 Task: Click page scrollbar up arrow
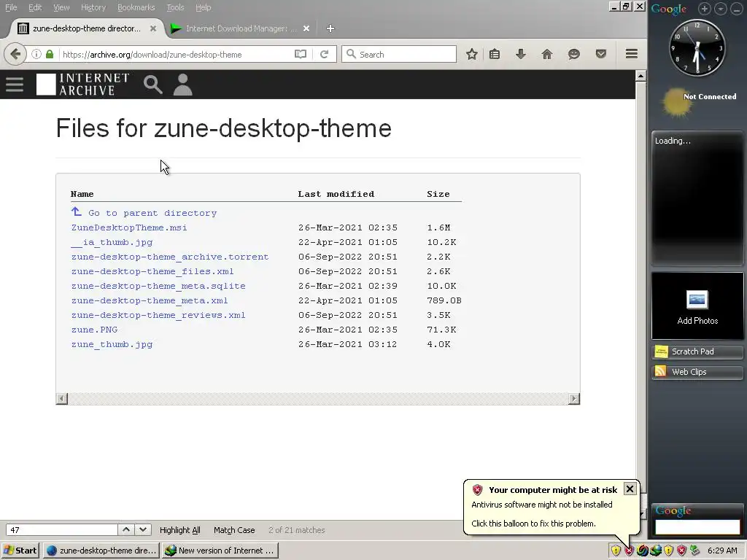click(x=640, y=76)
